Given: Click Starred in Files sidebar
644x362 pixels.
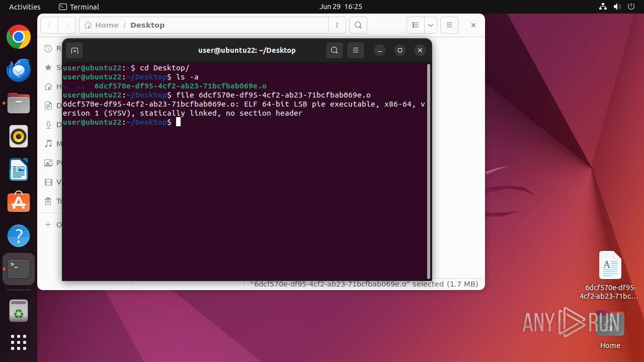Looking at the screenshot, I should pos(52,67).
